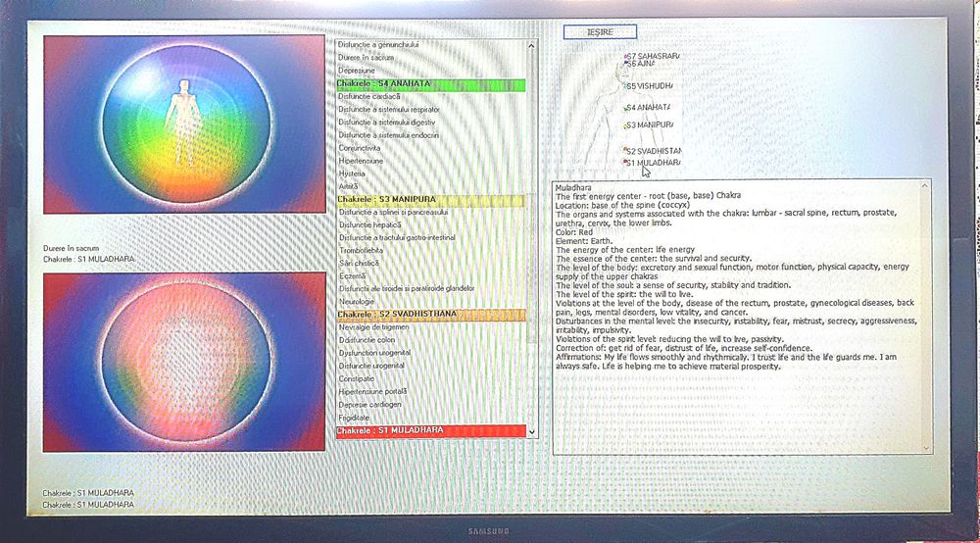
Task: Select the S7 SAHASRARA chakra point
Action: pos(652,56)
